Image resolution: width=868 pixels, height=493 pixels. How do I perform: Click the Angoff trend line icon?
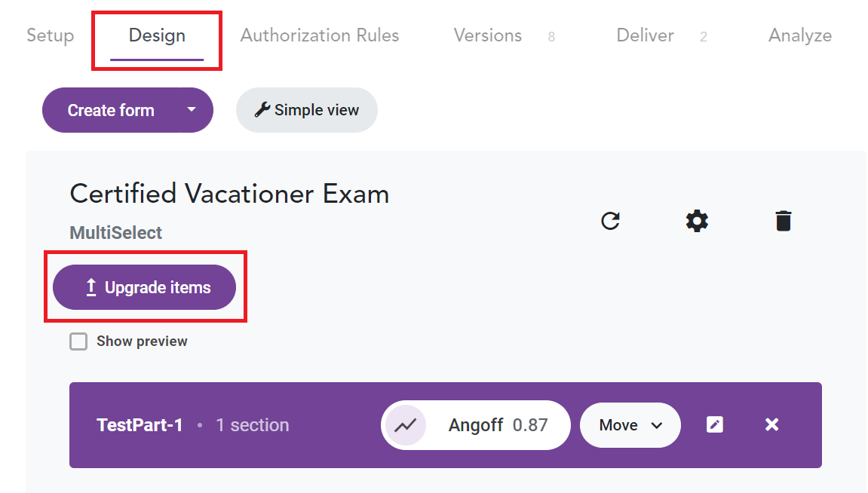(406, 425)
